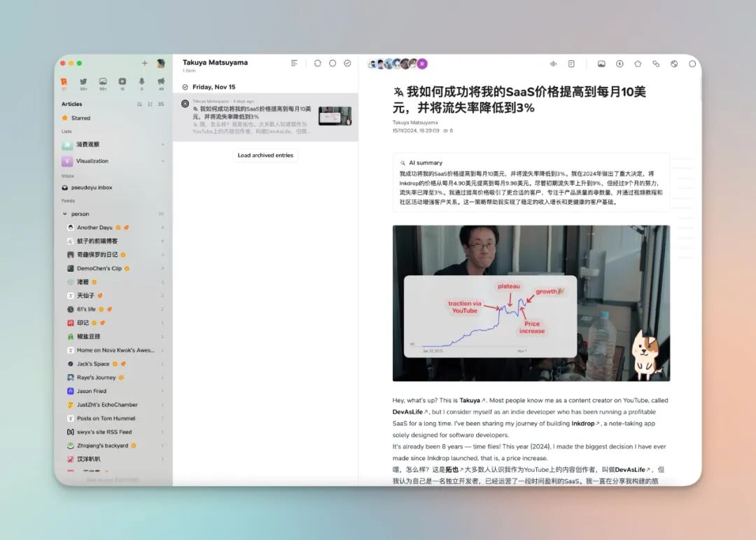Play the text-to-speech audio waveform icon
This screenshot has height=540, width=756.
point(553,64)
